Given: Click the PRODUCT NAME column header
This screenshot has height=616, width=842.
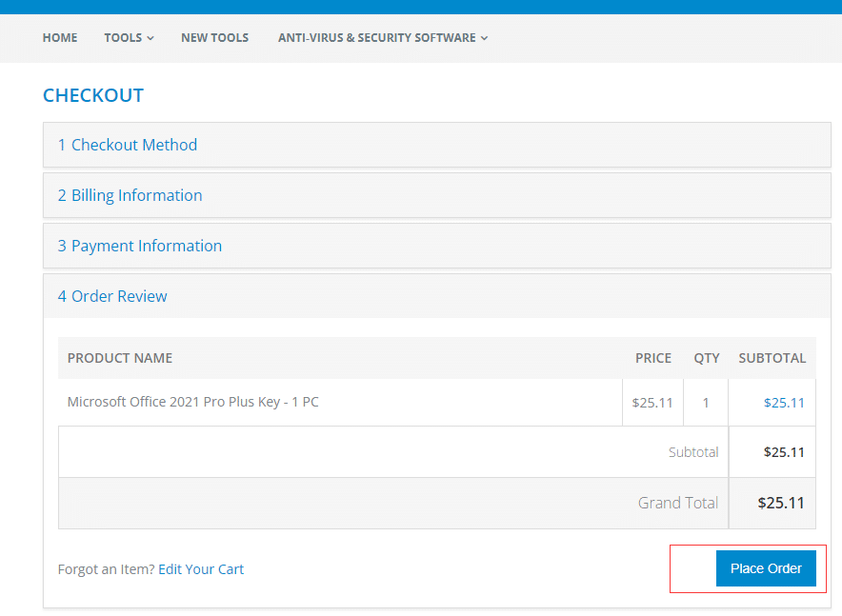Looking at the screenshot, I should (x=120, y=358).
